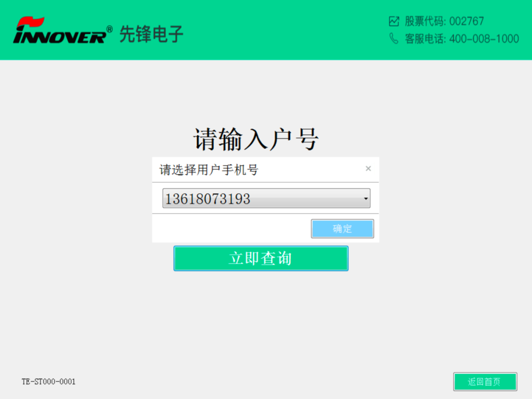Click the TE-ST000-0001 terminal ID label
The image size is (532, 399).
click(48, 382)
